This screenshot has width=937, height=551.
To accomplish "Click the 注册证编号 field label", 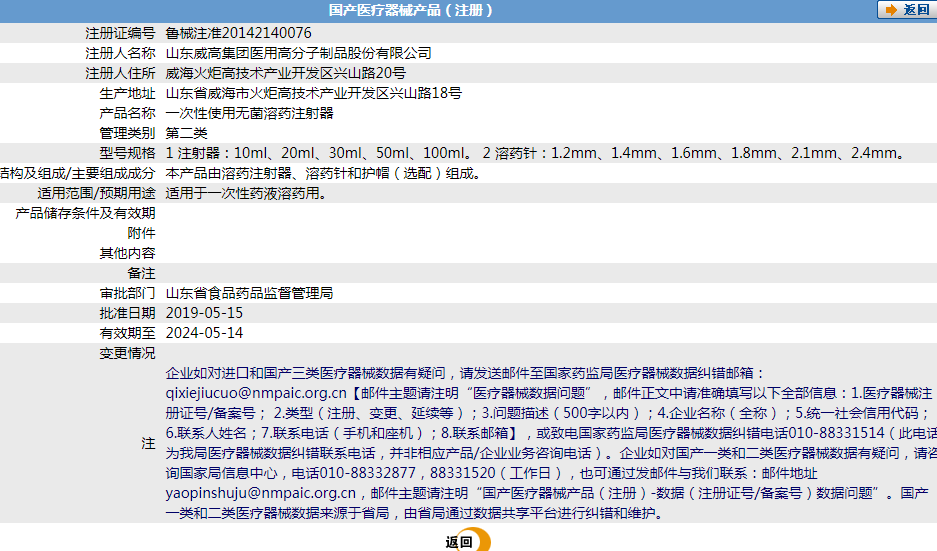I will click(x=120, y=33).
